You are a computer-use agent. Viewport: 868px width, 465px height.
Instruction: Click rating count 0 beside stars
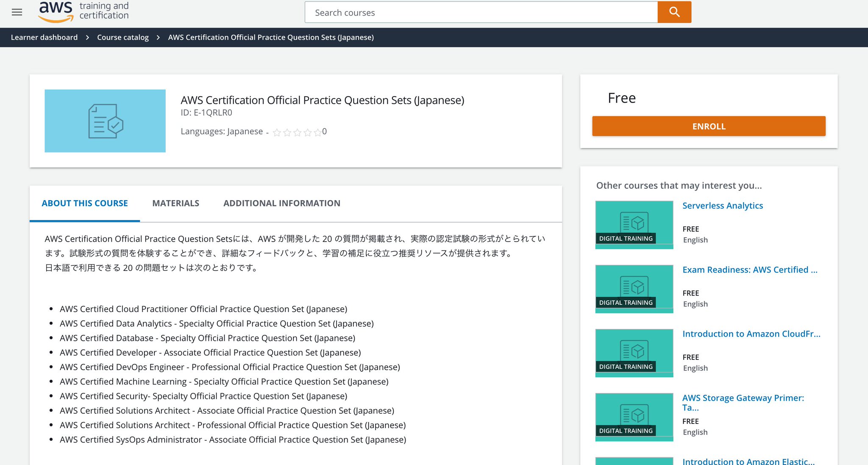point(324,131)
